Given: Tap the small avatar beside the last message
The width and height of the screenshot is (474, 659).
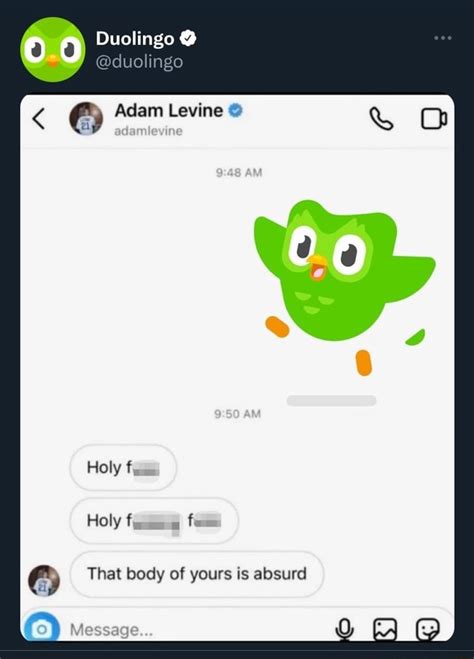Looking at the screenshot, I should tap(44, 580).
